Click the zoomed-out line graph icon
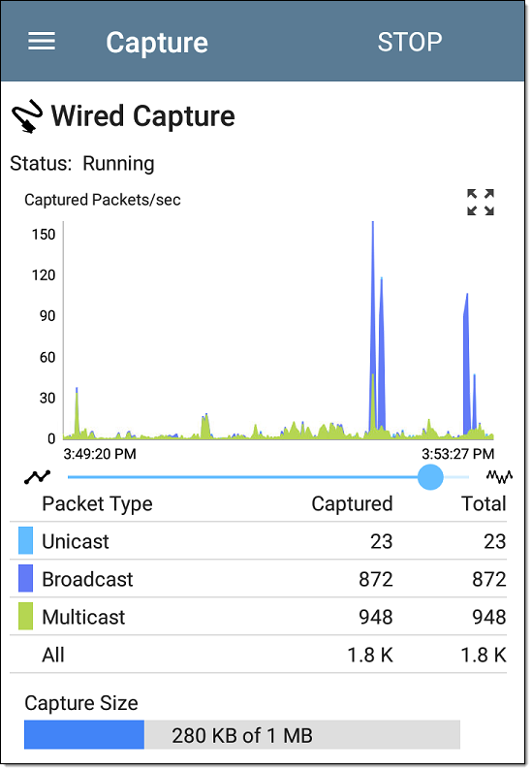 click(x=38, y=476)
